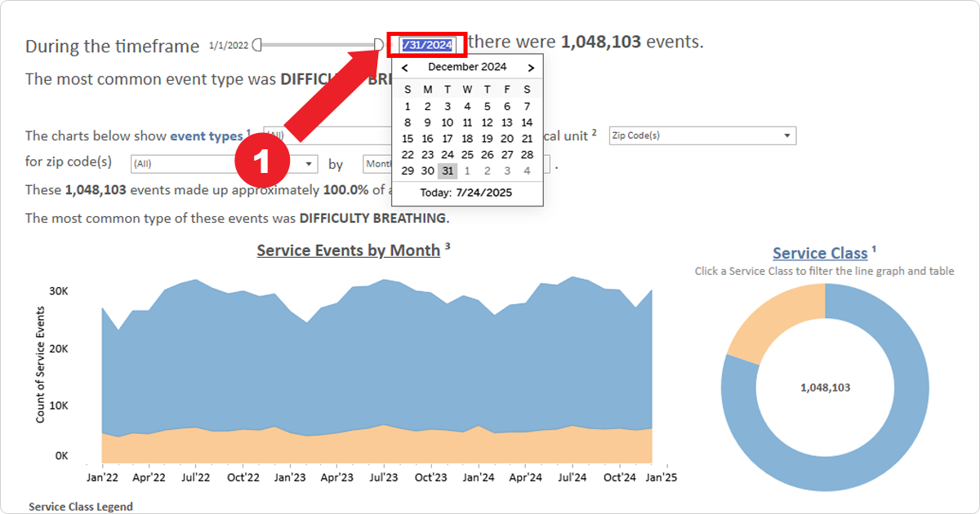Click the 1/1/2022 start date label
Image resolution: width=980 pixels, height=514 pixels.
(229, 46)
